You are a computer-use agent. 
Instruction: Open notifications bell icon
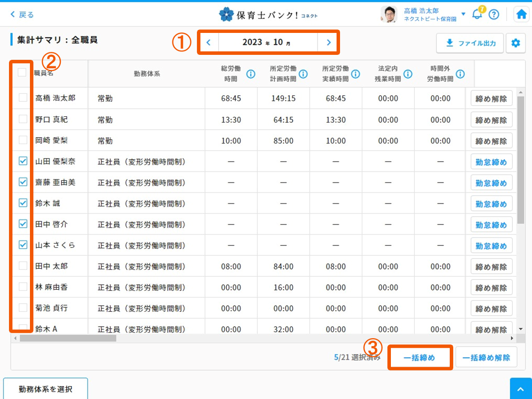(477, 14)
